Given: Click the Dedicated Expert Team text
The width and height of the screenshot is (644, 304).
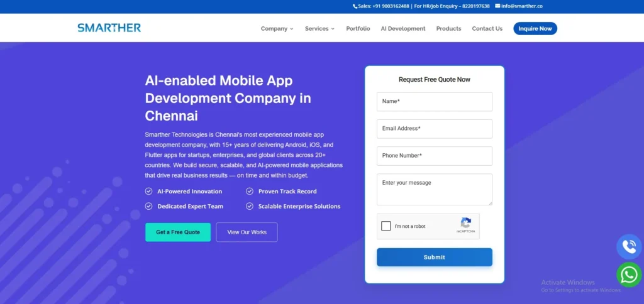Looking at the screenshot, I should (x=190, y=207).
